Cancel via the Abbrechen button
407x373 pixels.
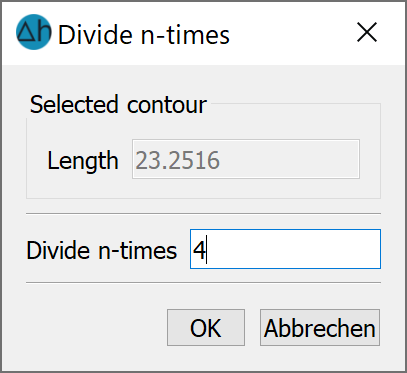tap(320, 327)
